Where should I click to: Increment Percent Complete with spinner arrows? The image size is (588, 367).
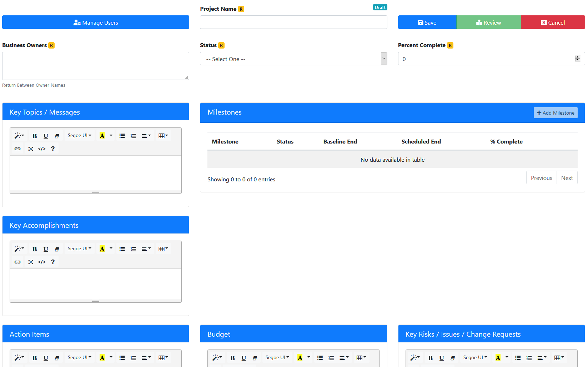click(x=578, y=57)
